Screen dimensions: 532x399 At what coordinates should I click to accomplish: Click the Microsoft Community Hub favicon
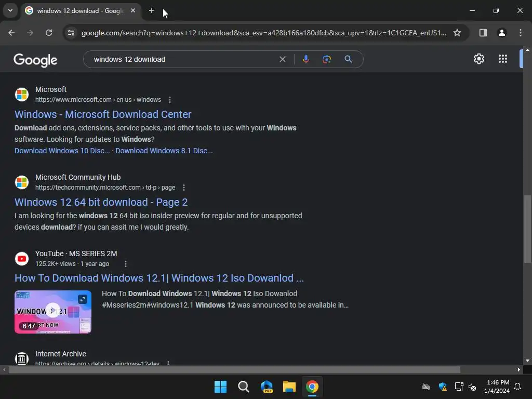(22, 182)
